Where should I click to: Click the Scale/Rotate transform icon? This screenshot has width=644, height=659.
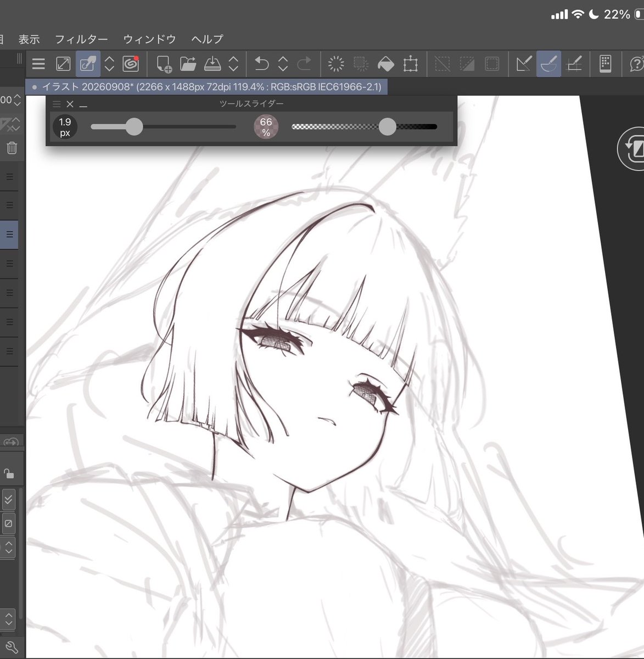tap(410, 64)
